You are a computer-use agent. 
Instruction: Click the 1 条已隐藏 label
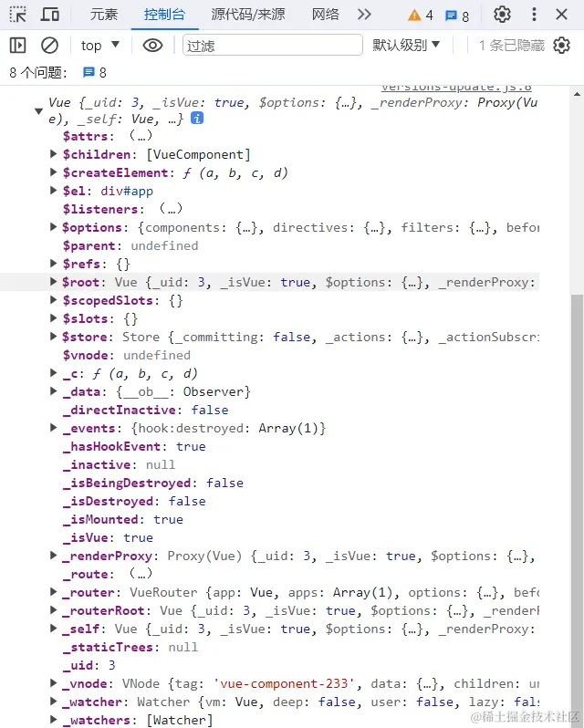(x=512, y=46)
